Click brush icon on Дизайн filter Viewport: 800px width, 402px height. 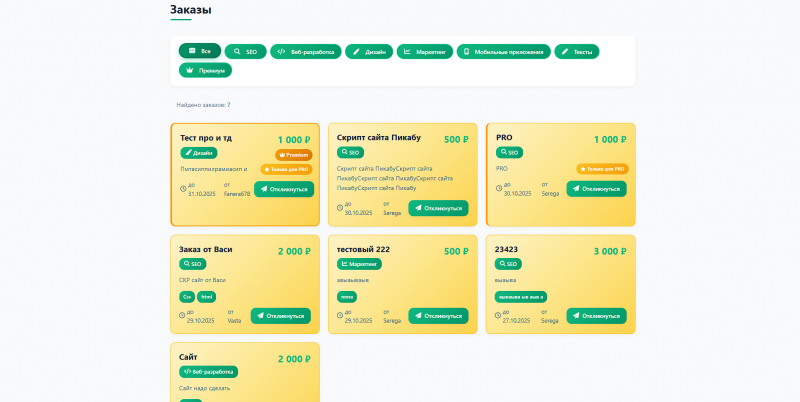356,52
